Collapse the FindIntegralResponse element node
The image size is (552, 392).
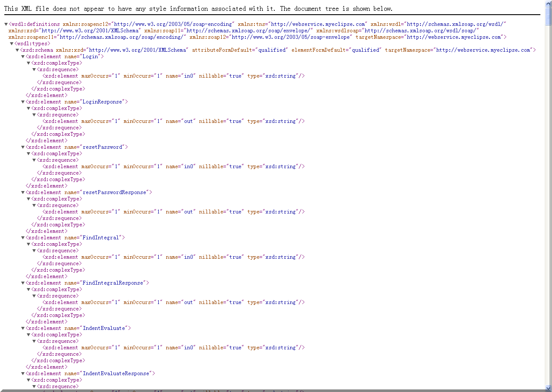pyautogui.click(x=23, y=283)
